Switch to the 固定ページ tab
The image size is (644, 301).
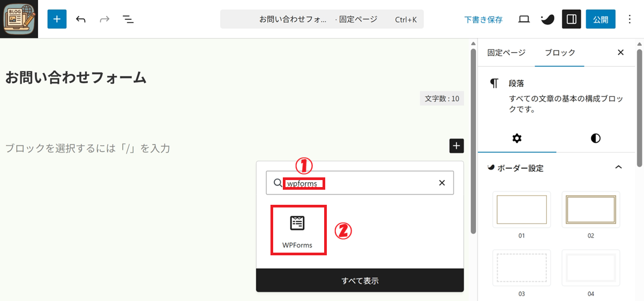pos(506,53)
